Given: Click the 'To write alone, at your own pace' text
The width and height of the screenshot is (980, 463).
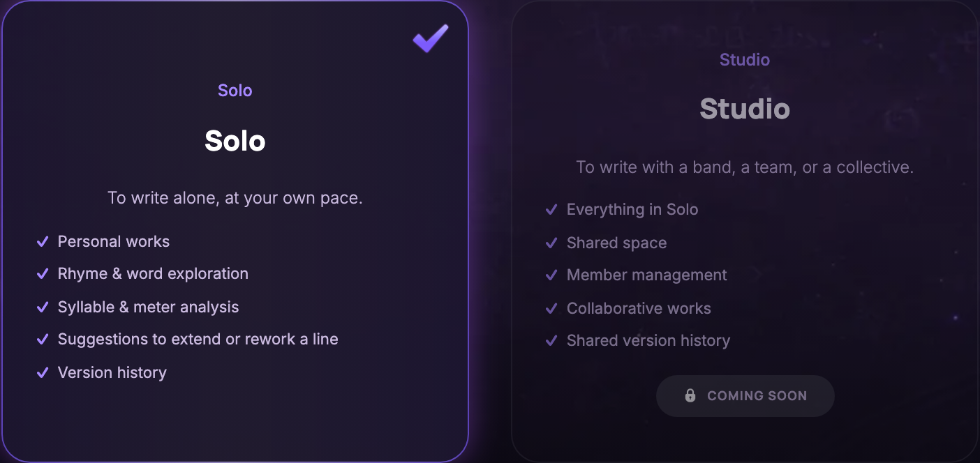Looking at the screenshot, I should click(235, 198).
